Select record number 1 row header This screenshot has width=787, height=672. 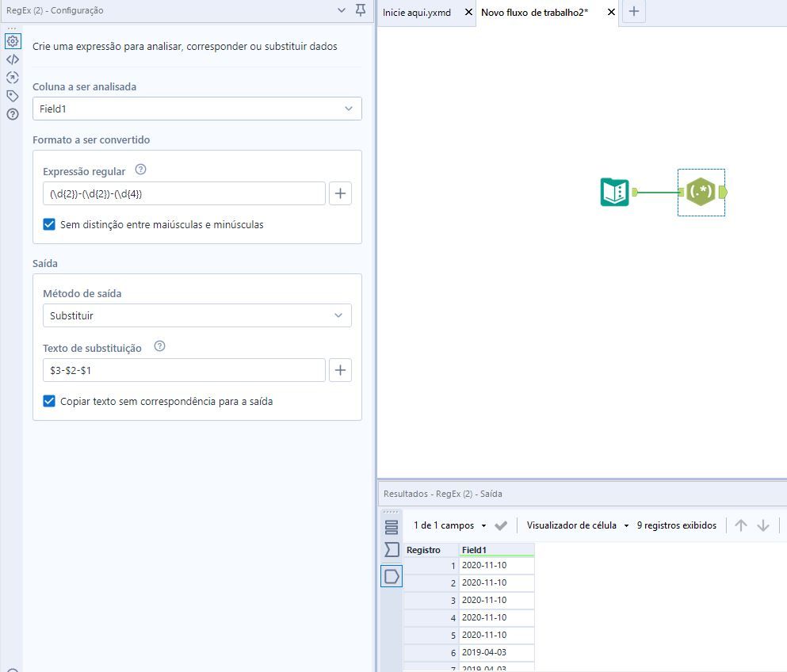432,566
